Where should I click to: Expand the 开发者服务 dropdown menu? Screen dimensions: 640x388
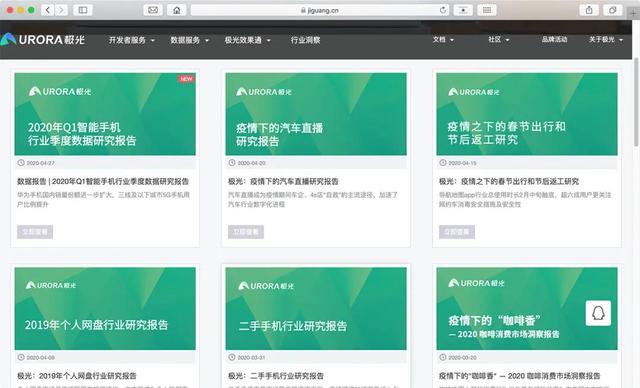[131, 40]
